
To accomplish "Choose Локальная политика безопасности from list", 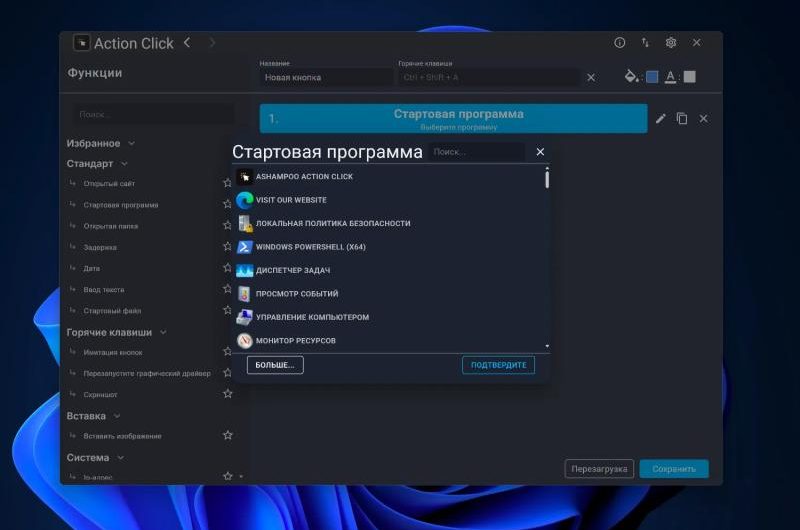I will (388, 223).
